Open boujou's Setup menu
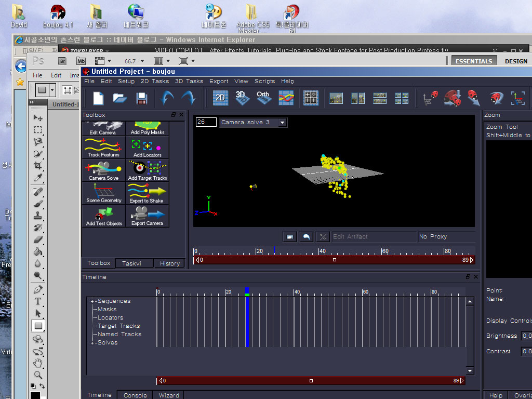 point(126,82)
